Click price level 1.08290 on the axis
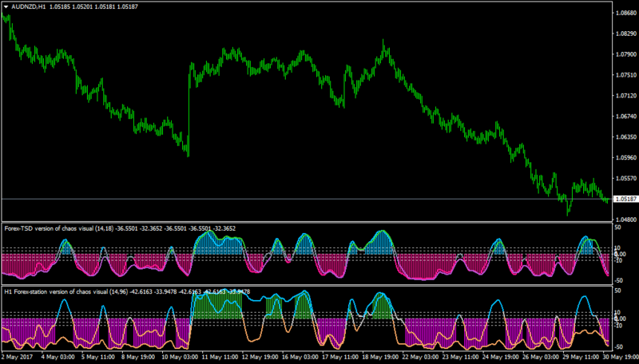Viewport: 639px width, 364px height. (x=626, y=34)
